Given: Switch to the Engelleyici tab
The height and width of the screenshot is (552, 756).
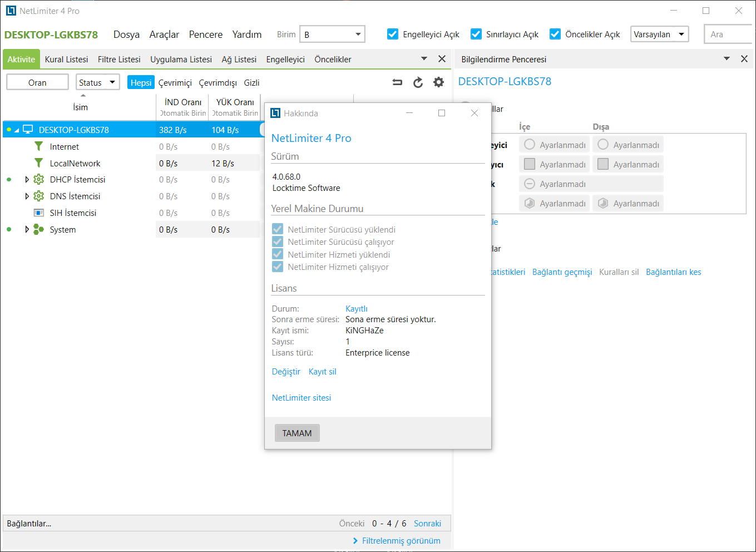Looking at the screenshot, I should (x=285, y=59).
